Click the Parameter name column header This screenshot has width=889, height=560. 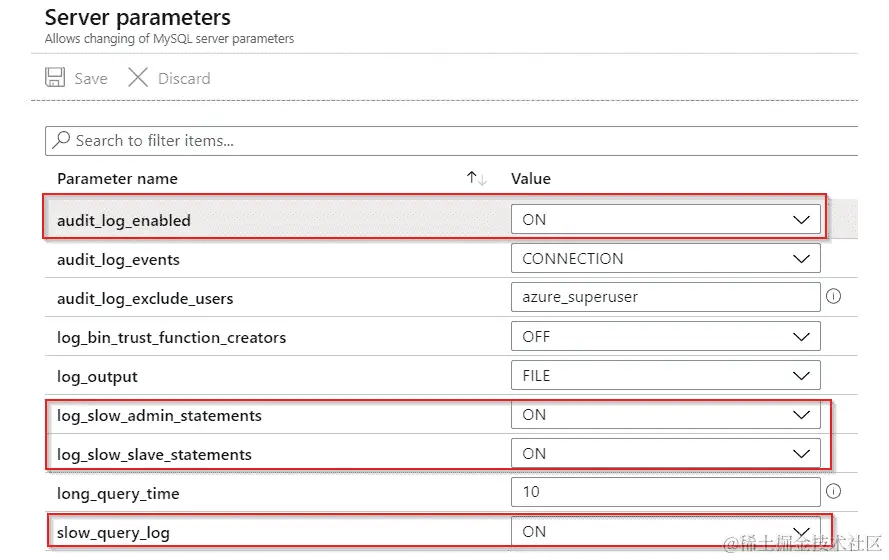[117, 178]
